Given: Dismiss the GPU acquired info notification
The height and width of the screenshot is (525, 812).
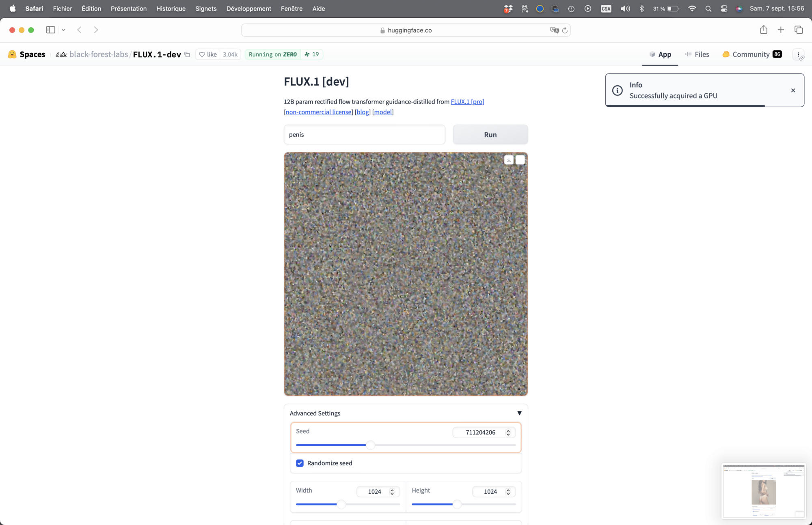Looking at the screenshot, I should [793, 90].
